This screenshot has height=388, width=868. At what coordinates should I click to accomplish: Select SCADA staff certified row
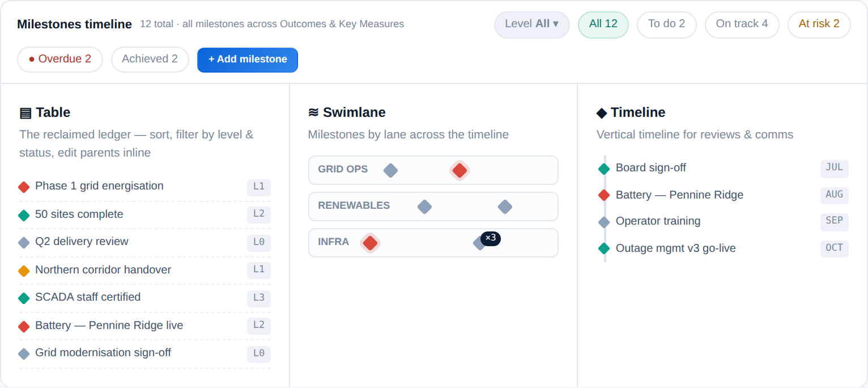click(145, 298)
